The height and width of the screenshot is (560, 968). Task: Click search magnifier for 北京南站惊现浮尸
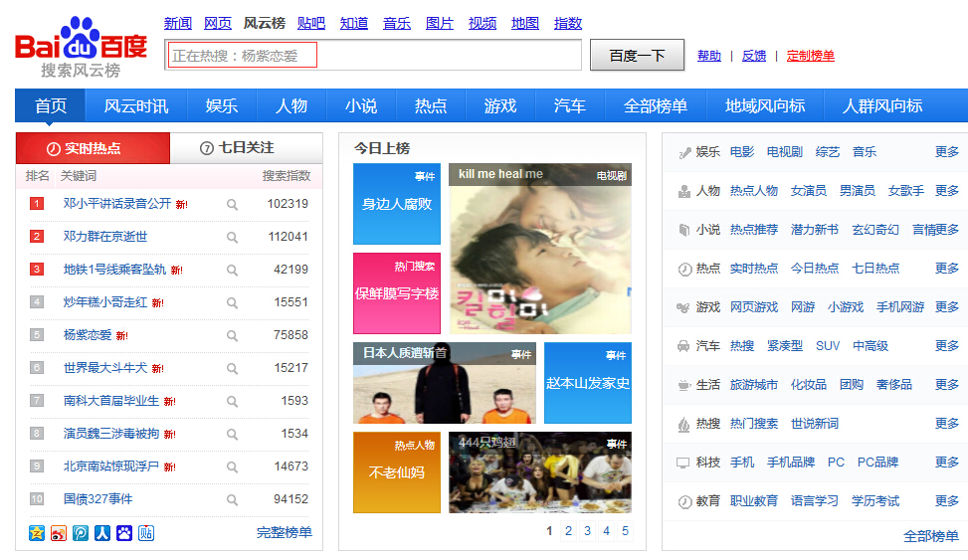(232, 467)
